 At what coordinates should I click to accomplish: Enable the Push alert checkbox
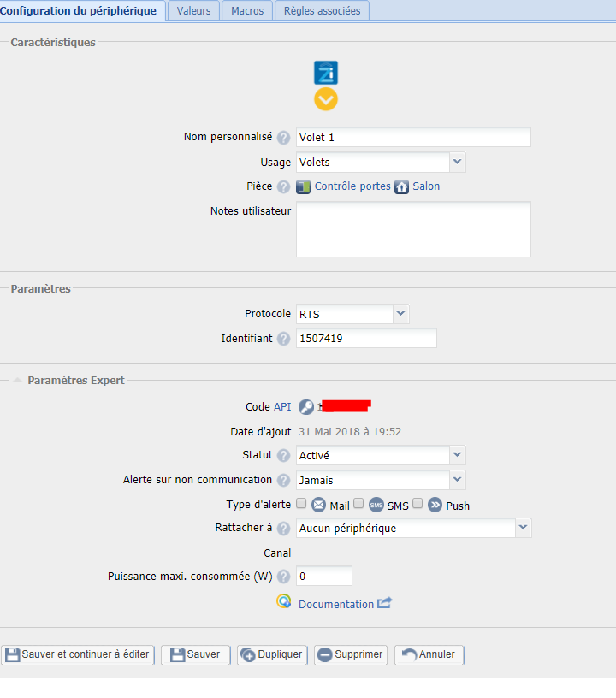click(418, 504)
